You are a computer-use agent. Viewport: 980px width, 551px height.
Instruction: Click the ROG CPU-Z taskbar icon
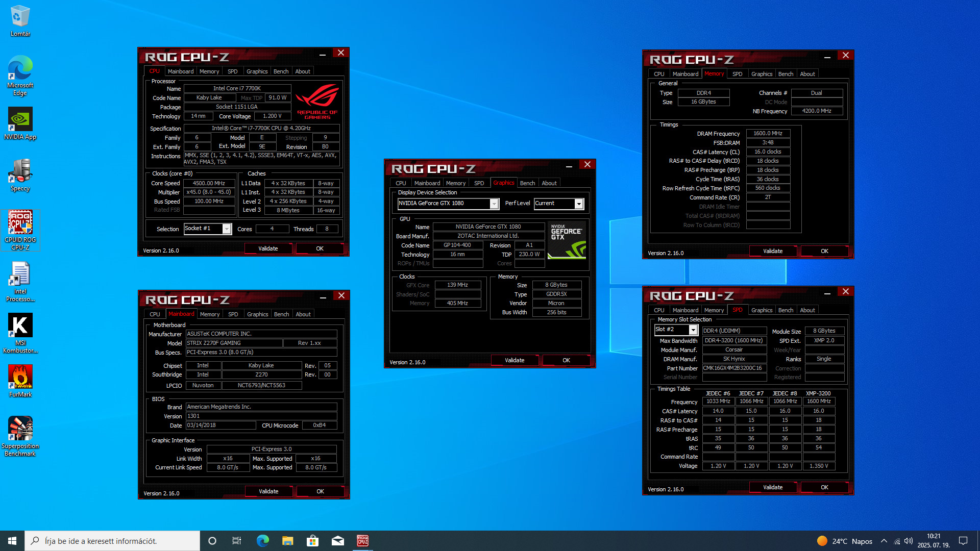[362, 541]
